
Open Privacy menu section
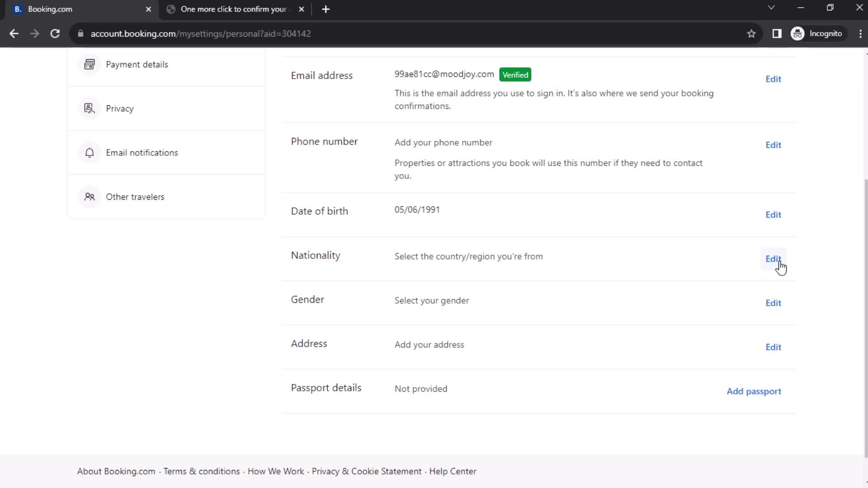tap(120, 108)
